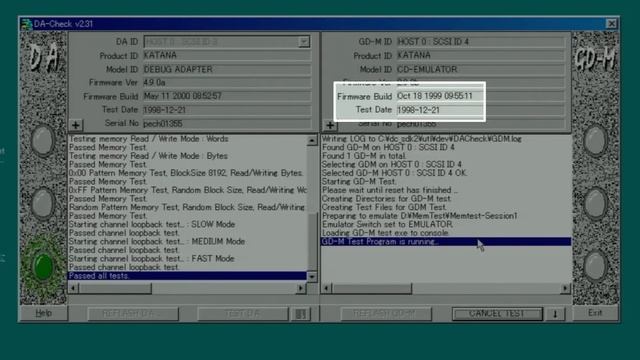Image resolution: width=640 pixels, height=360 pixels.
Task: Click the DA log scroll left arrow
Action: coord(73,288)
